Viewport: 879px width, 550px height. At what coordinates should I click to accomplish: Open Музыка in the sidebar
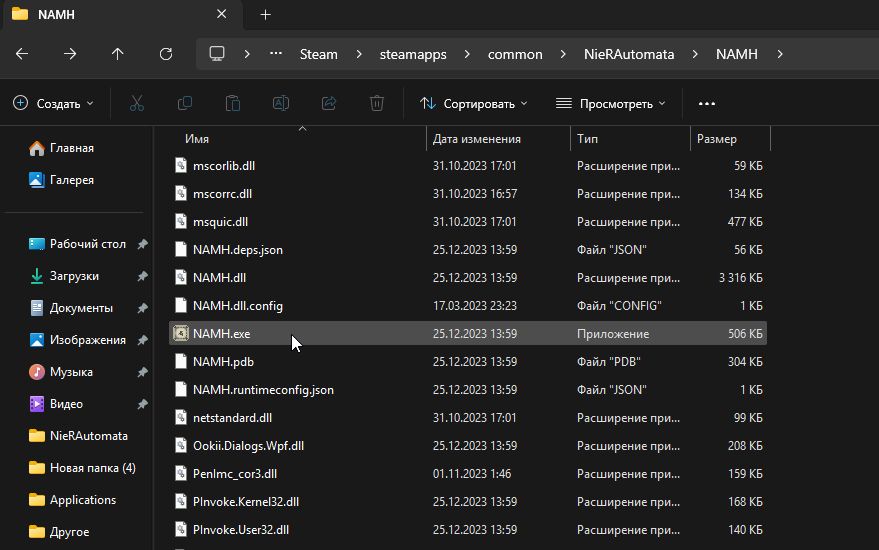(61, 372)
